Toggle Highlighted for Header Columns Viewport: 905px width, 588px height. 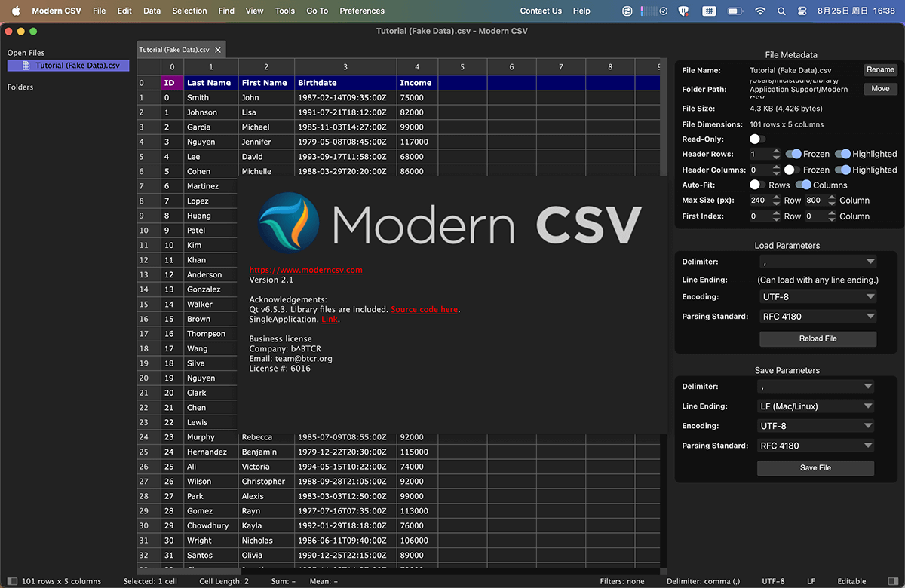pyautogui.click(x=842, y=170)
